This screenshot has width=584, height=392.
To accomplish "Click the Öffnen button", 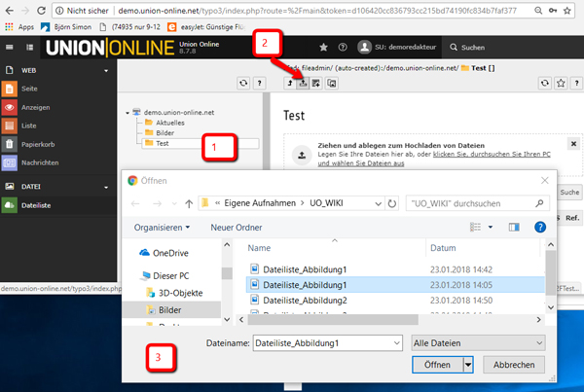I will coord(437,365).
